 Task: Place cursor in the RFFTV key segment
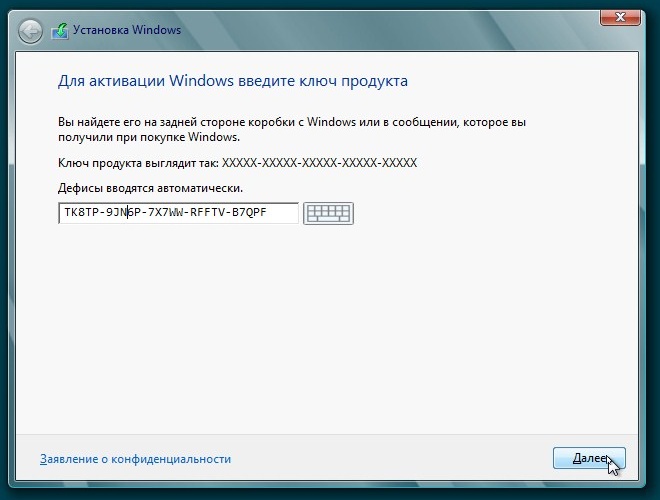click(x=210, y=213)
